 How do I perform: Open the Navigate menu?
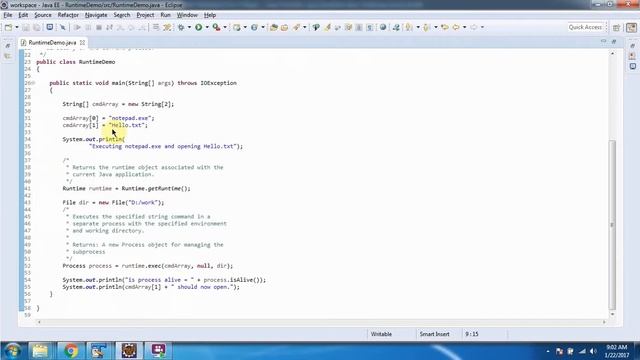tap(96, 15)
